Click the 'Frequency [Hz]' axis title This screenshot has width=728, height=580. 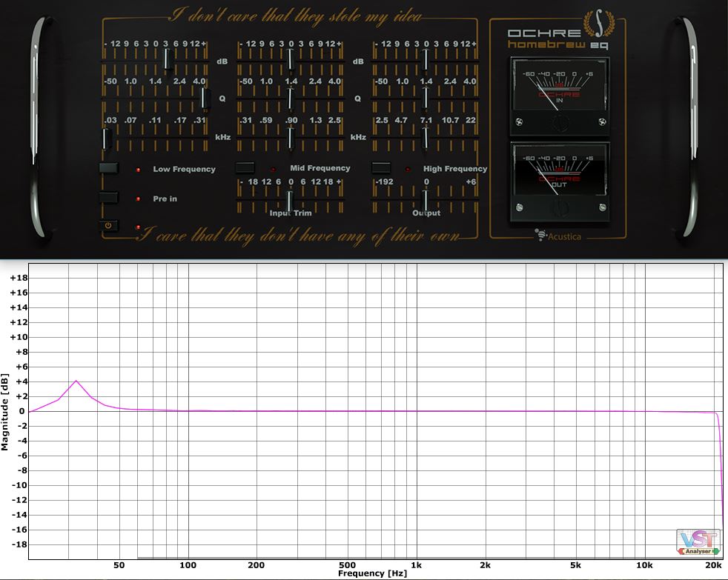pos(372,573)
